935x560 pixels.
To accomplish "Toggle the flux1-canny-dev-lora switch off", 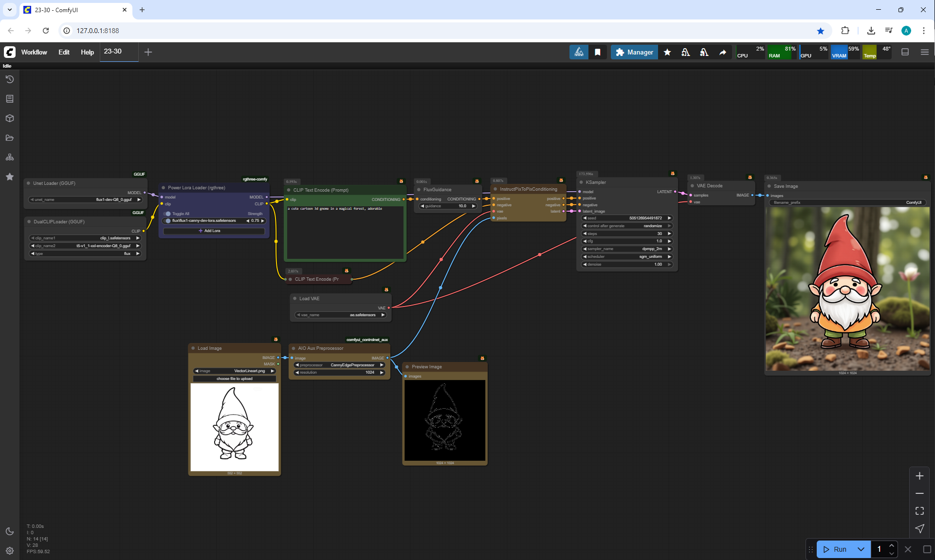I will [x=167, y=221].
